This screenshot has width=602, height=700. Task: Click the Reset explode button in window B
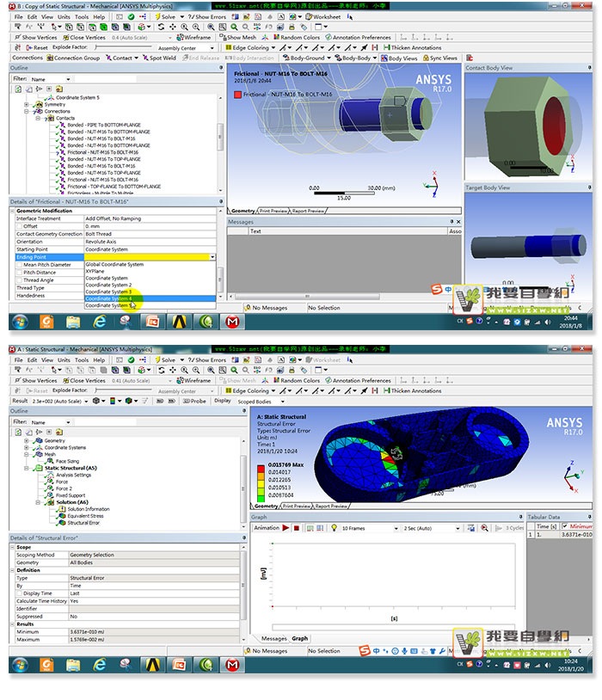click(x=37, y=48)
